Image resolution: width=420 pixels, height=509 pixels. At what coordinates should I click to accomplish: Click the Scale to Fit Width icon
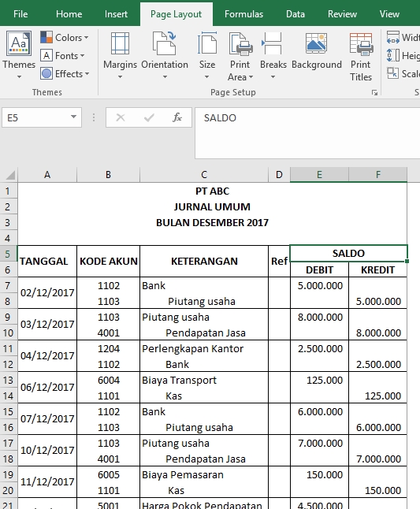click(392, 37)
